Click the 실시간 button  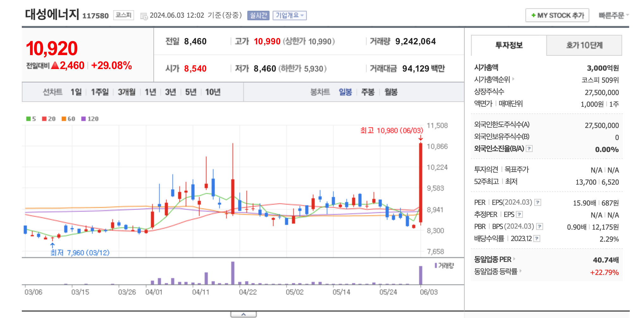pyautogui.click(x=258, y=15)
